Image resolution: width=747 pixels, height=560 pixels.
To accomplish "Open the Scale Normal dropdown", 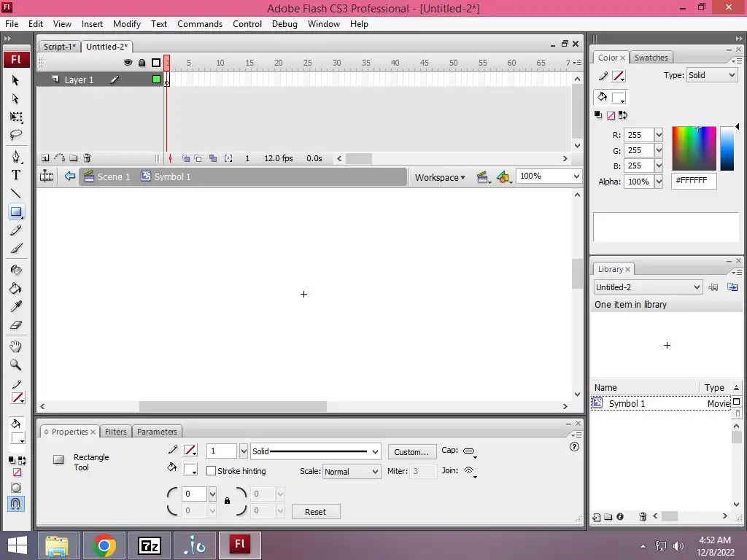I will [352, 472].
